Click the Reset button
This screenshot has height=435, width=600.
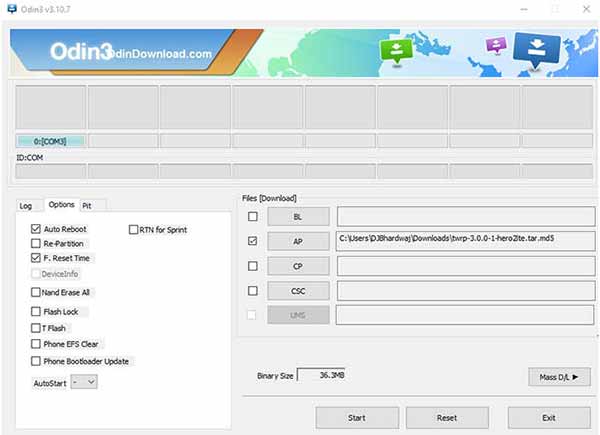pyautogui.click(x=447, y=418)
